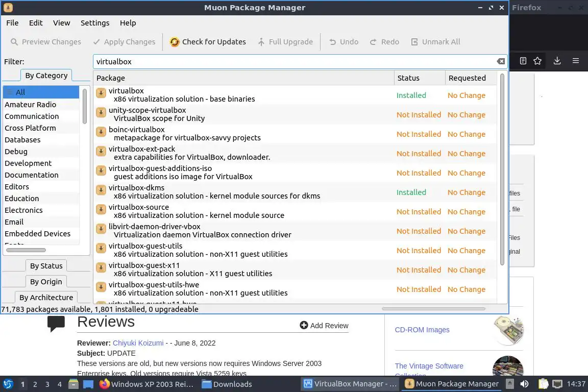The height and width of the screenshot is (392, 588).
Task: Switch to workspace 2 in pager
Action: (35, 384)
